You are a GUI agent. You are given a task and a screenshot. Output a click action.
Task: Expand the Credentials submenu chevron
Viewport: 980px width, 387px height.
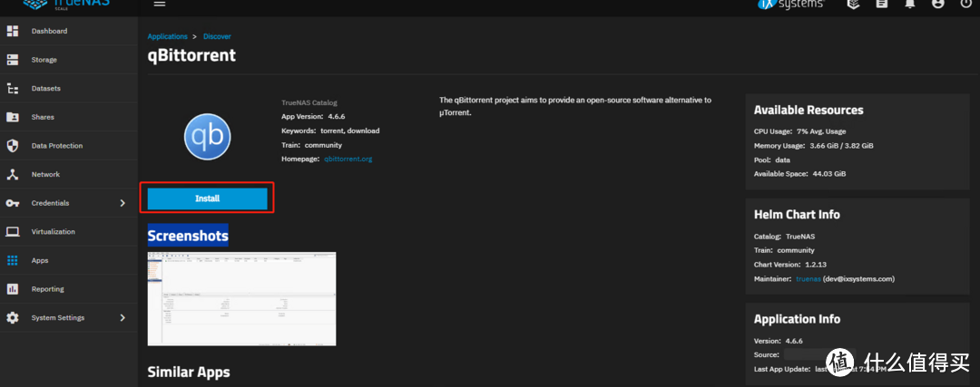point(122,203)
